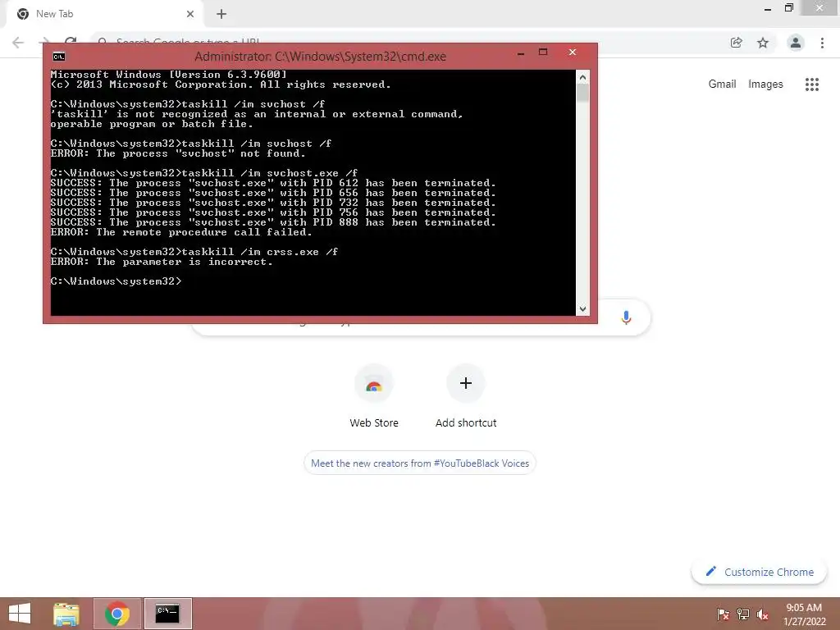This screenshot has height=630, width=840.
Task: Minimize the cmd.exe window
Action: [521, 53]
